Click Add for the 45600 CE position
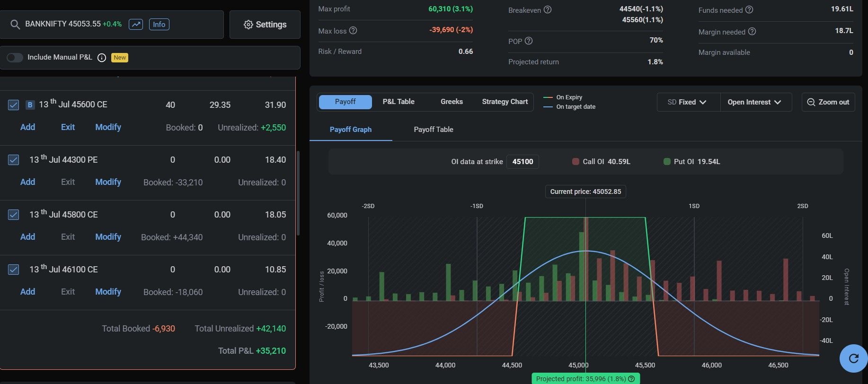This screenshot has height=384, width=868. point(27,127)
